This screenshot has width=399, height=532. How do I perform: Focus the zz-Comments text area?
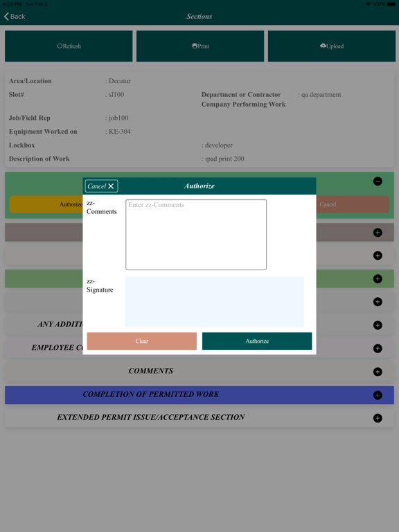tap(196, 234)
